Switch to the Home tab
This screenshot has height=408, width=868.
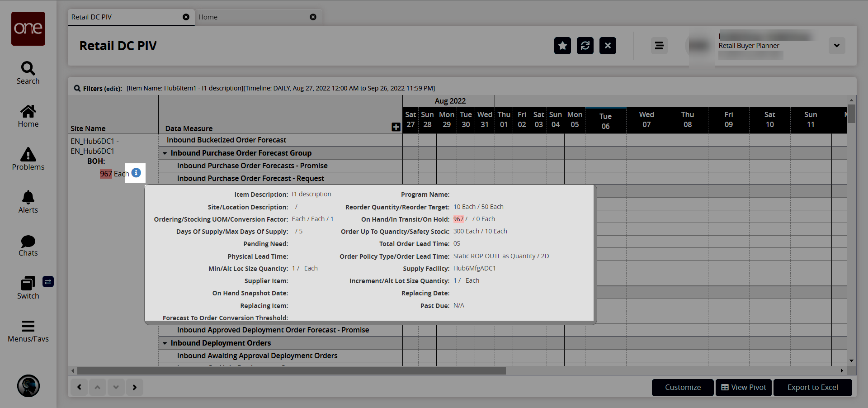click(208, 17)
